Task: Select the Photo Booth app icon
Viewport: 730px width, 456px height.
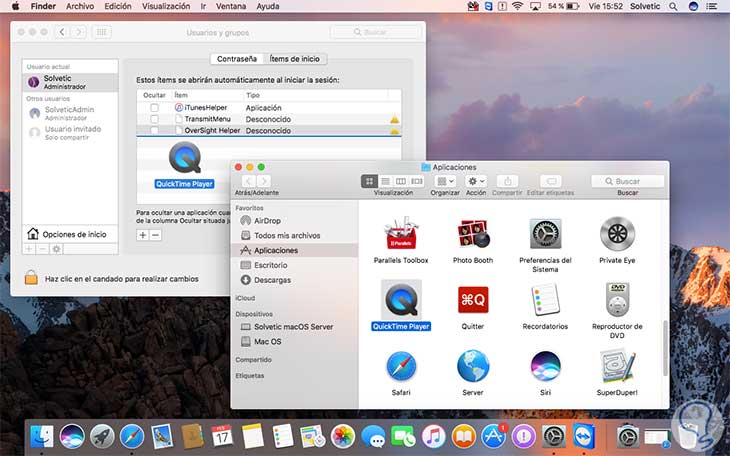Action: pyautogui.click(x=473, y=234)
